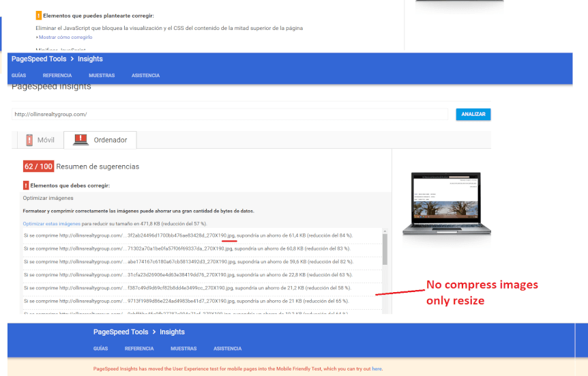This screenshot has width=588, height=376.
Task: Click the 'Resumen de sugerencias' heading
Action: point(98,167)
